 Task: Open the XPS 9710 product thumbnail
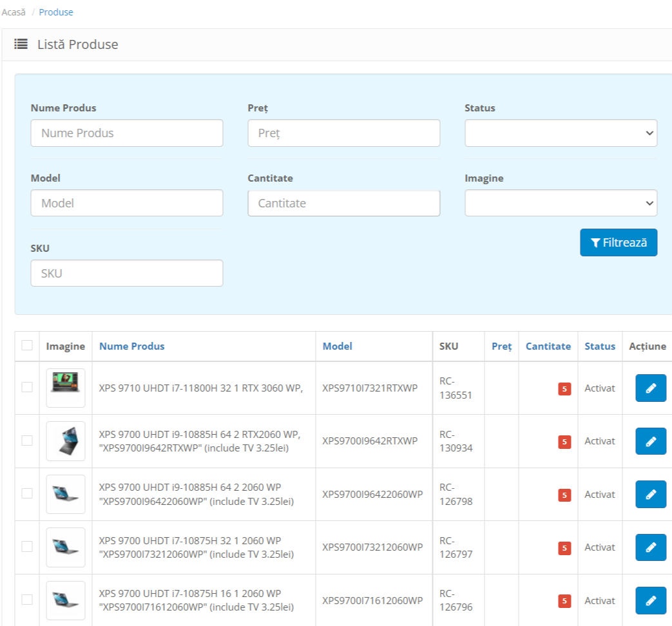(x=65, y=388)
